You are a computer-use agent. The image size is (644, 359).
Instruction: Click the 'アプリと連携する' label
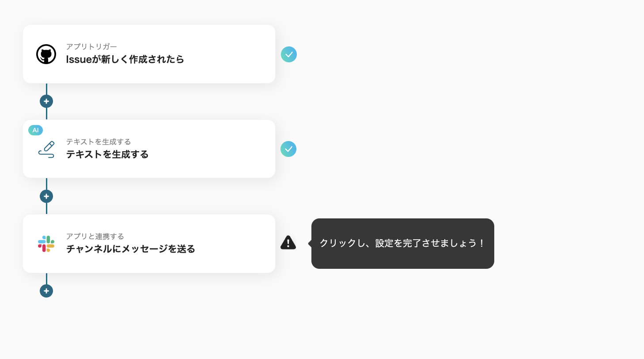click(95, 236)
